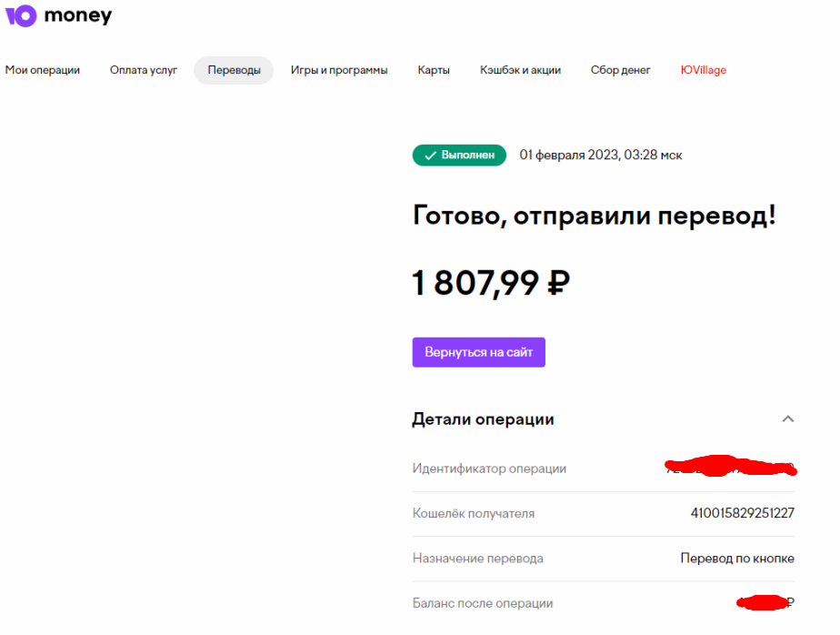Click the Вернуться на сайт button
Image resolution: width=840 pixels, height=635 pixels.
coord(478,352)
